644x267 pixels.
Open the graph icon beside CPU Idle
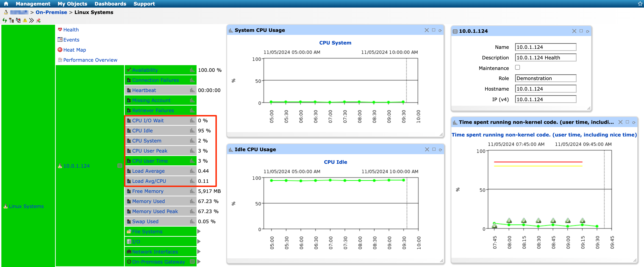192,131
